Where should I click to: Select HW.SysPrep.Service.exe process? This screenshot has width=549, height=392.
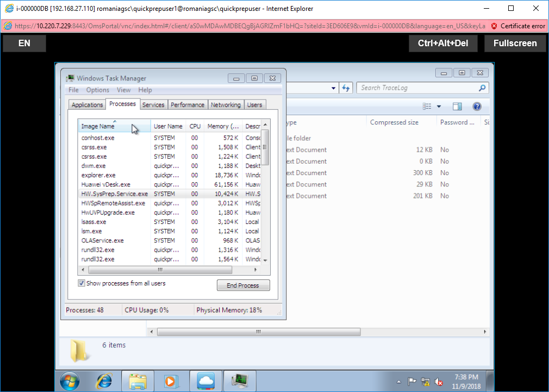point(170,194)
